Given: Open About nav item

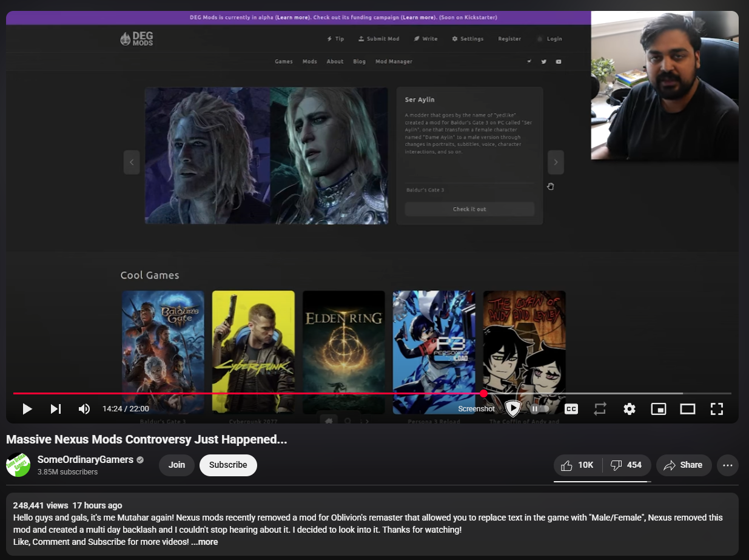Looking at the screenshot, I should coord(335,61).
